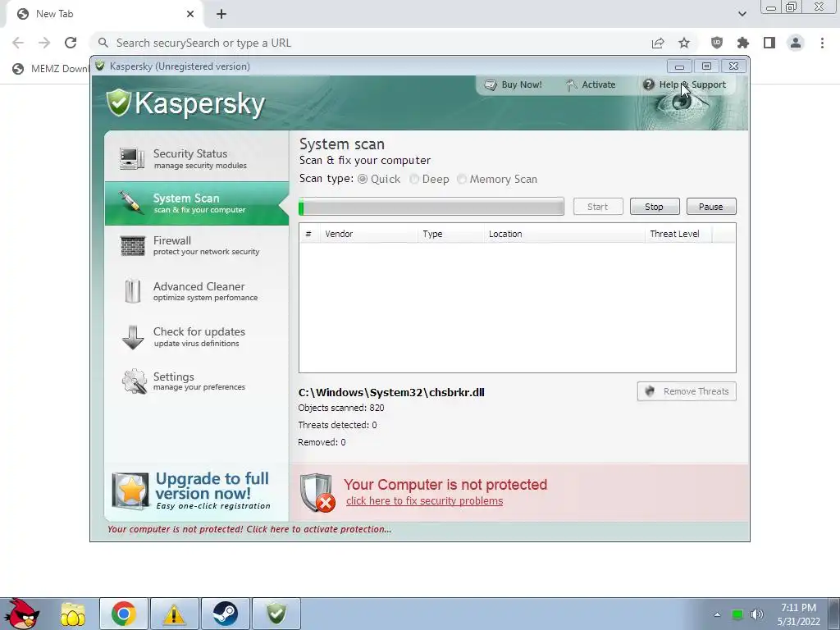840x630 pixels.
Task: Click the # column header
Action: click(309, 234)
